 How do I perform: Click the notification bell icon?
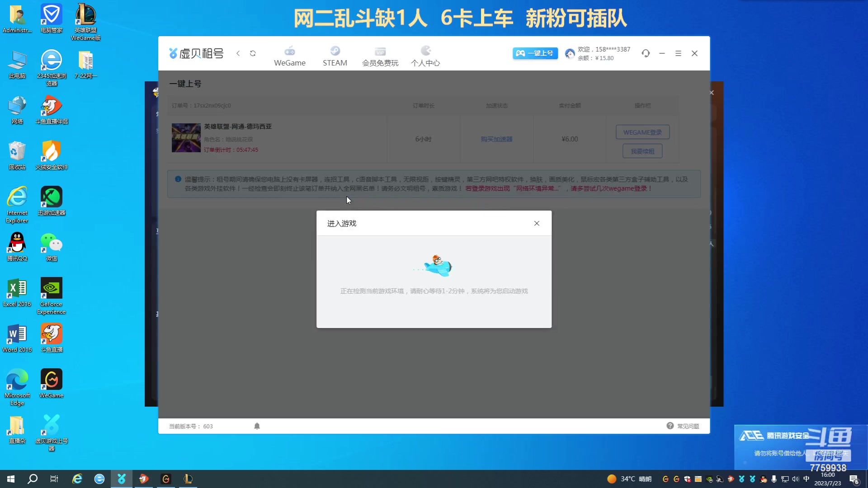click(x=257, y=426)
